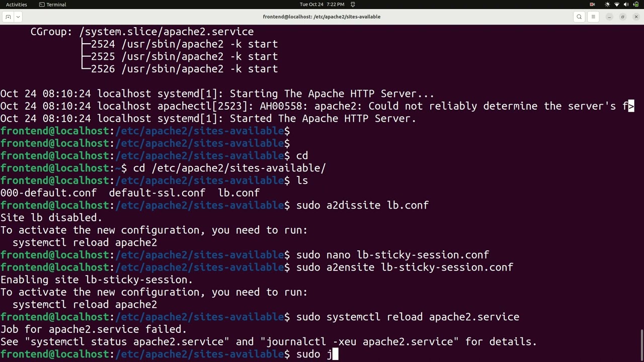Viewport: 644px width, 362px height.
Task: Open the terminal hamburger menu
Action: tap(593, 17)
